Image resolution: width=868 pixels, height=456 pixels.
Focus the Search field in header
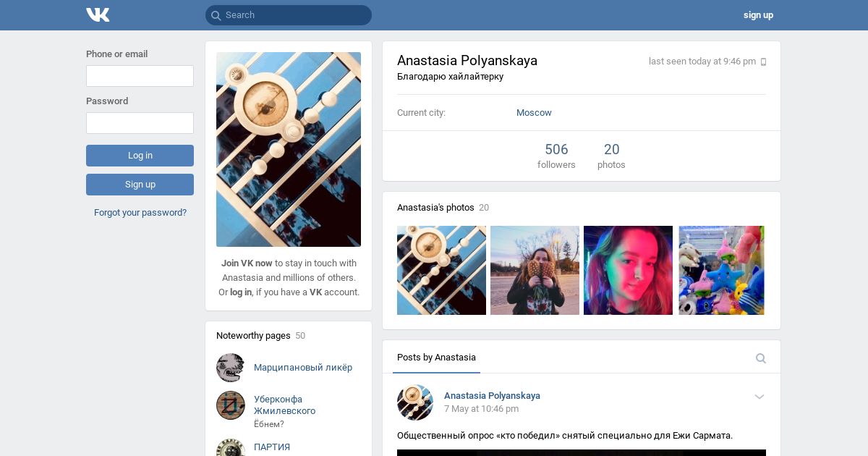[x=289, y=15]
